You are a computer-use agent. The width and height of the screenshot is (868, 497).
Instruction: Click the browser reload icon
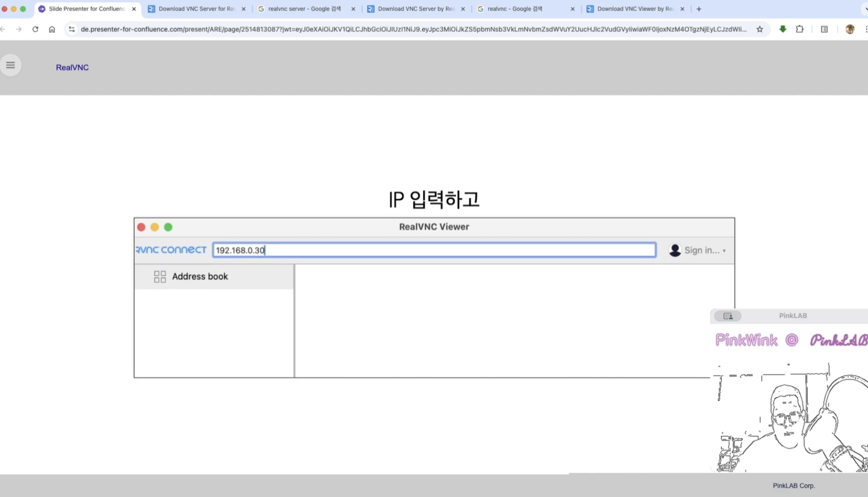pyautogui.click(x=35, y=29)
